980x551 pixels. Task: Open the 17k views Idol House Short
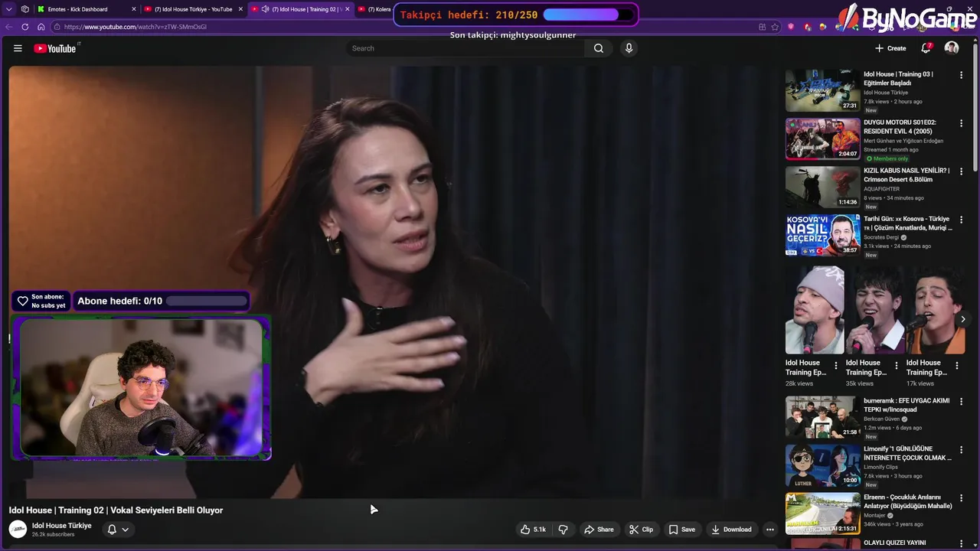coord(935,310)
